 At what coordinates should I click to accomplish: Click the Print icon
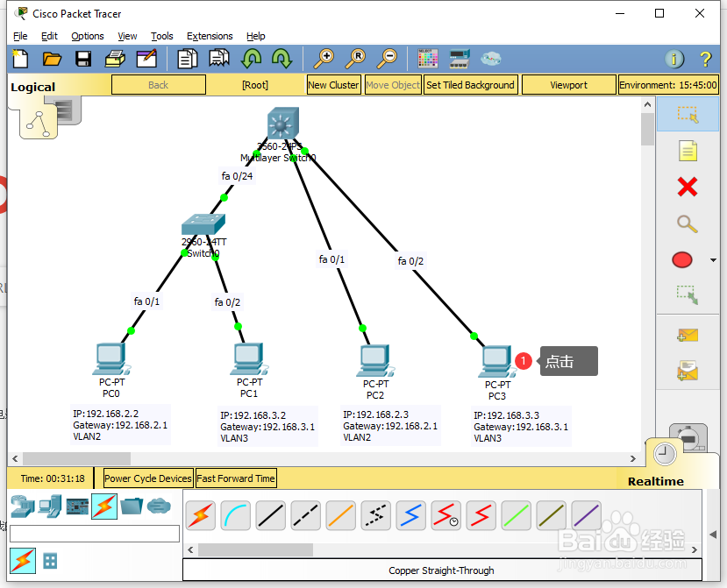[115, 59]
